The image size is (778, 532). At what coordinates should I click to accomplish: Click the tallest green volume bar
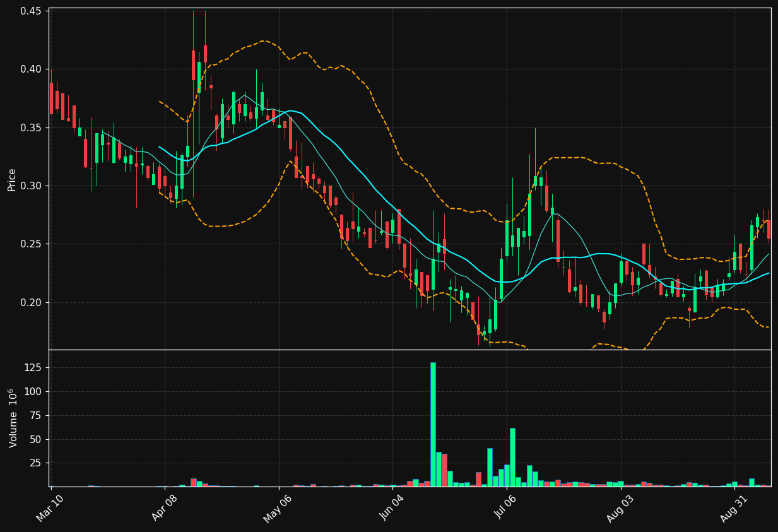click(433, 425)
